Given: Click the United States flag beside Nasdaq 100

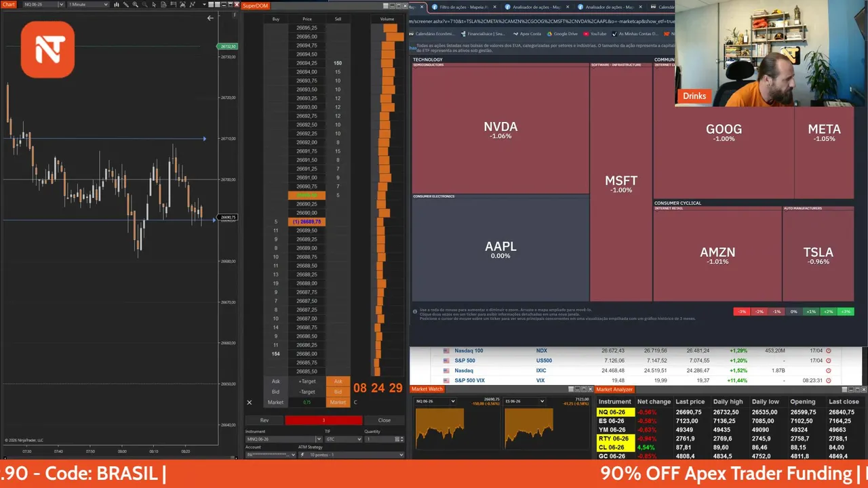Looking at the screenshot, I should [446, 351].
